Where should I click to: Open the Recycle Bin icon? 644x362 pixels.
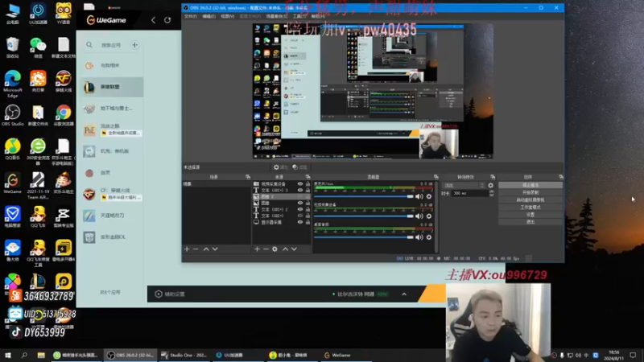tap(12, 47)
